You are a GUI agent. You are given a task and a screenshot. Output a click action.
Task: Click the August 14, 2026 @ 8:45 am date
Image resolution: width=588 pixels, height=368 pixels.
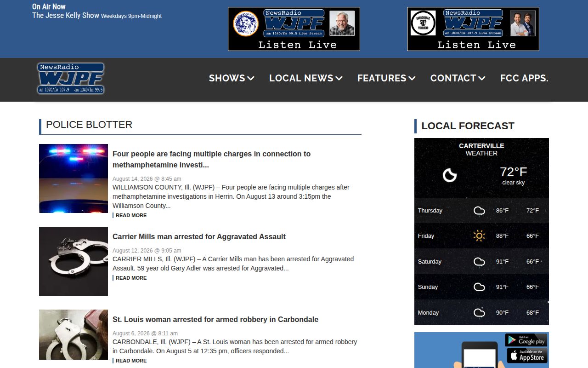(147, 179)
